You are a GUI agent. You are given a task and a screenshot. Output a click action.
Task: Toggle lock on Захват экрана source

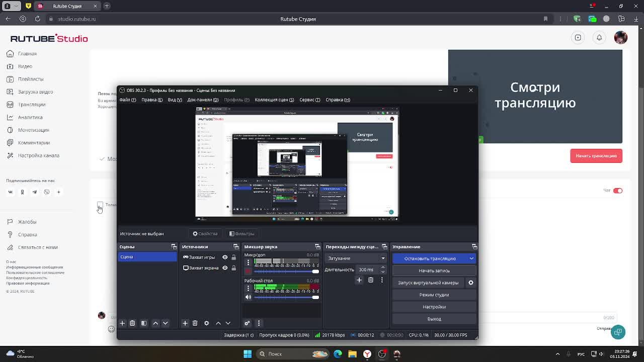233,268
